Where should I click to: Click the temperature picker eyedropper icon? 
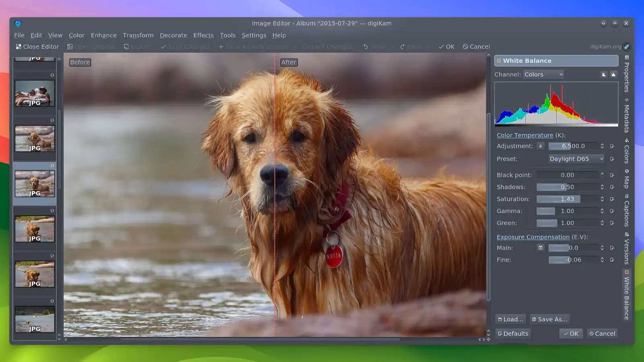coord(541,146)
